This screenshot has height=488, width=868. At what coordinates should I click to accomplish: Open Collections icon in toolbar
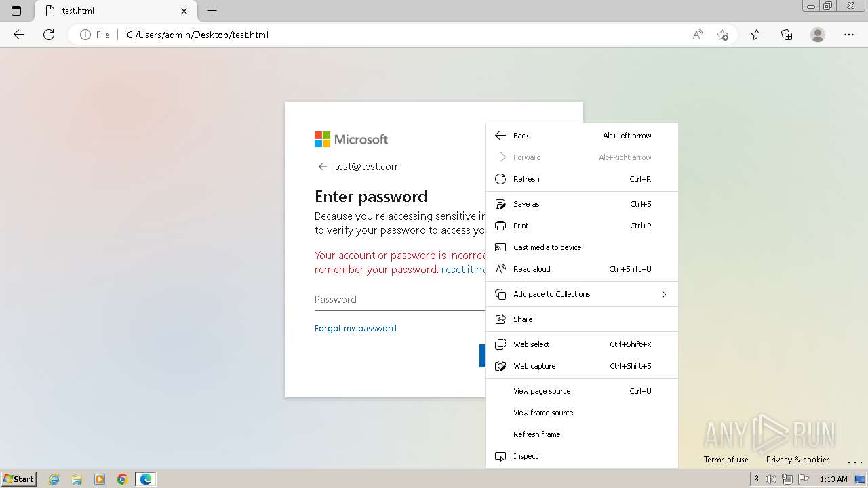click(787, 35)
